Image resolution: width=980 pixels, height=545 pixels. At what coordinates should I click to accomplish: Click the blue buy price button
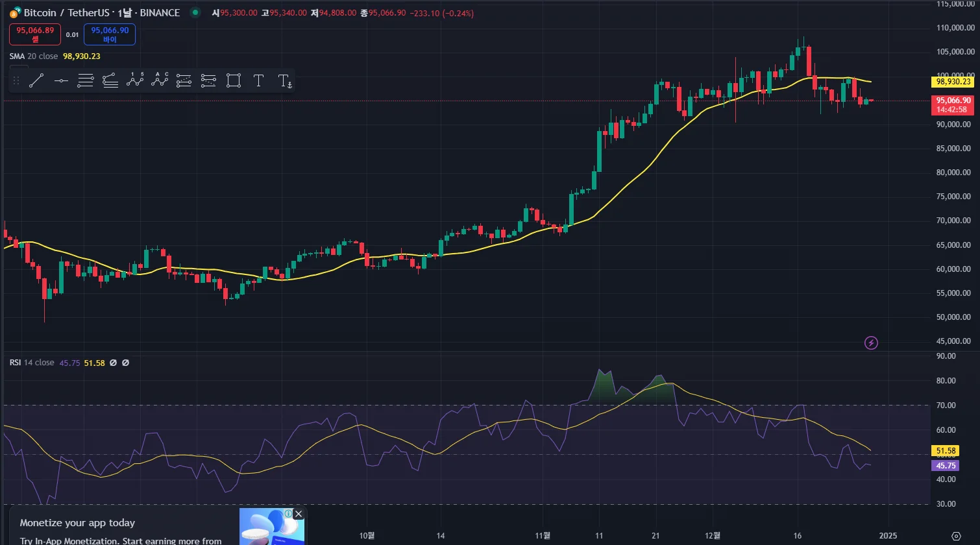coord(110,34)
